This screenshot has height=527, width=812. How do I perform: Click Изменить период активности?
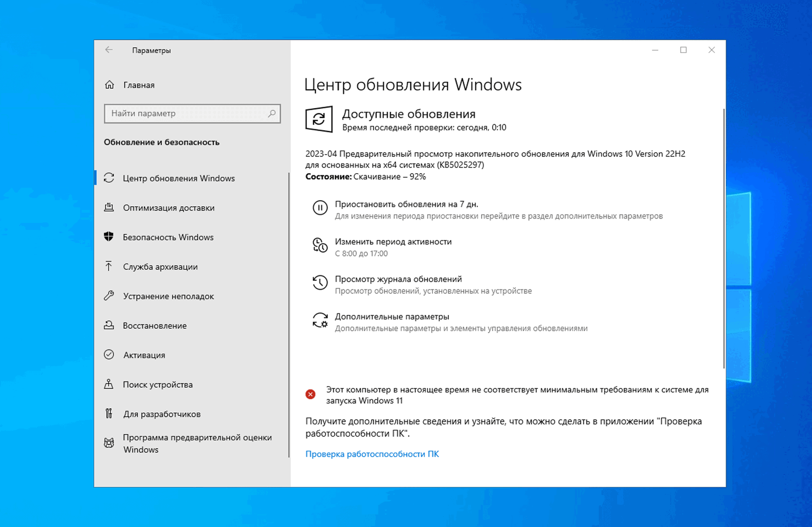[393, 241]
